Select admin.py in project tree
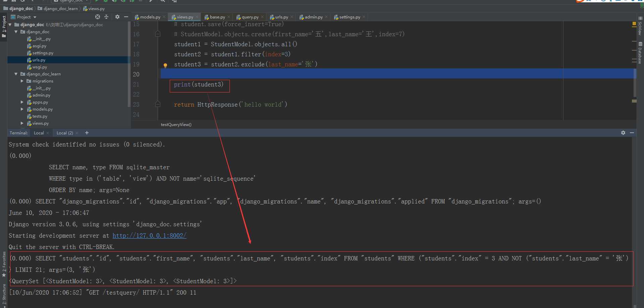644x308 pixels. [x=41, y=95]
